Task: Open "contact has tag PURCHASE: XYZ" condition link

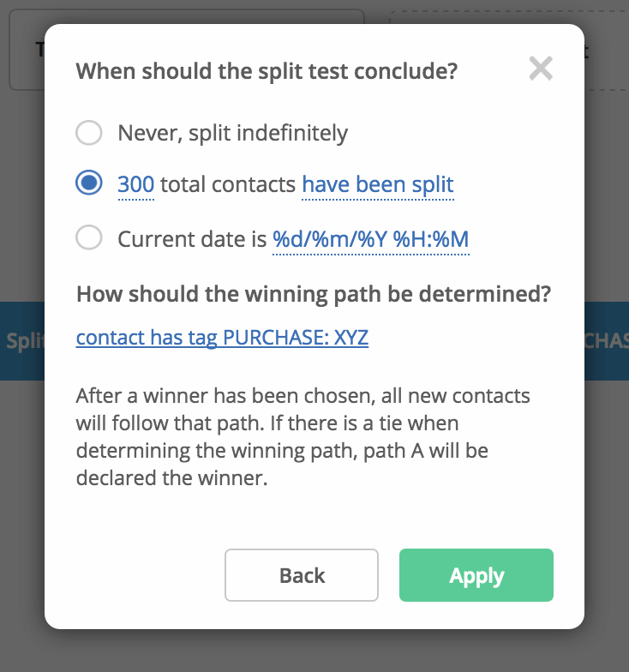Action: tap(222, 338)
